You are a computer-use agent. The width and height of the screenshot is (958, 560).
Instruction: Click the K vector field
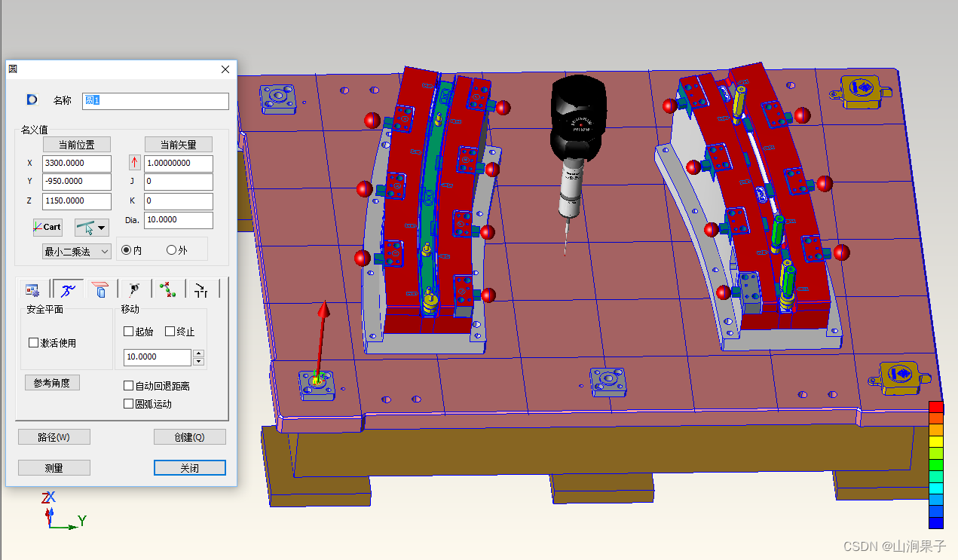(179, 201)
